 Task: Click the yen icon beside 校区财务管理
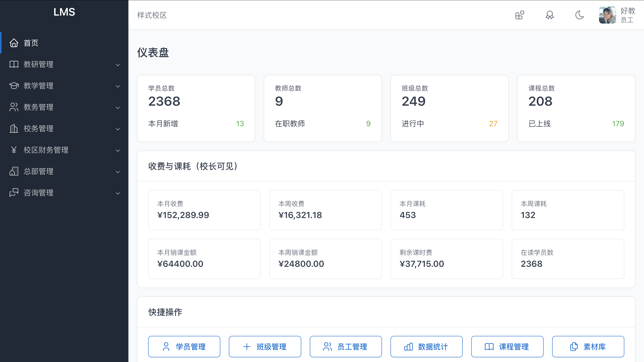click(14, 150)
